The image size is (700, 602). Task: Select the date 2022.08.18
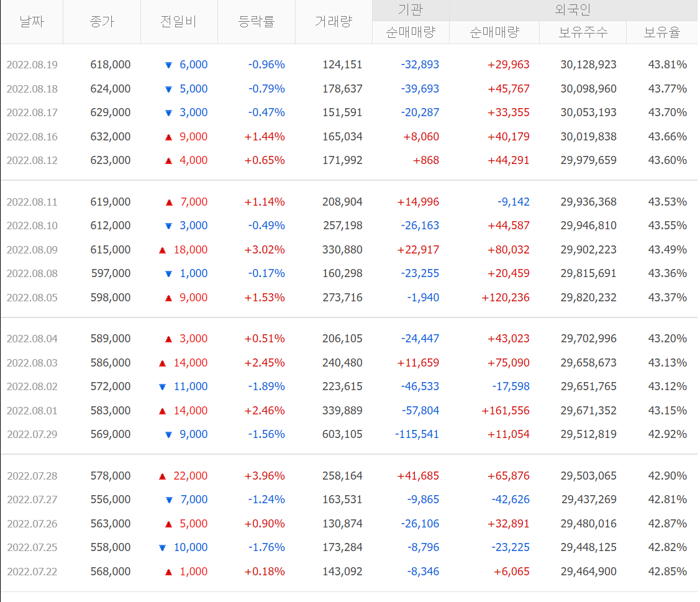coord(32,89)
